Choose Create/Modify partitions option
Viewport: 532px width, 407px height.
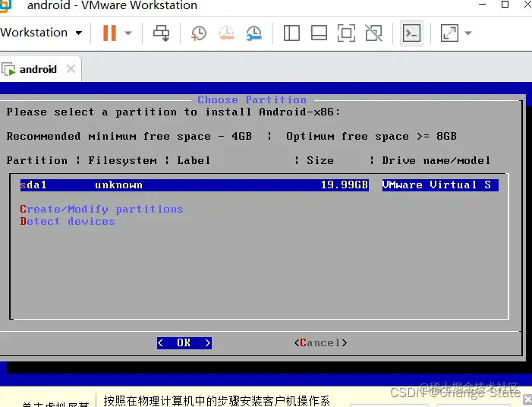102,209
